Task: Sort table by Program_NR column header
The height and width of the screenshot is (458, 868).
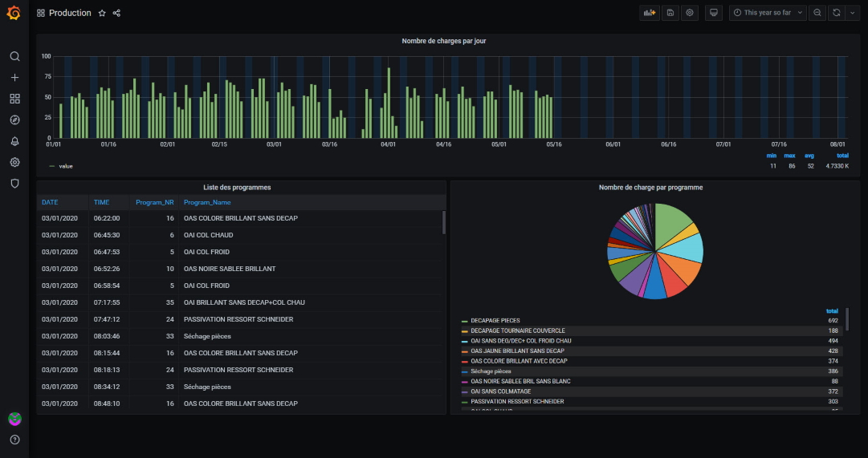Action: [x=154, y=202]
